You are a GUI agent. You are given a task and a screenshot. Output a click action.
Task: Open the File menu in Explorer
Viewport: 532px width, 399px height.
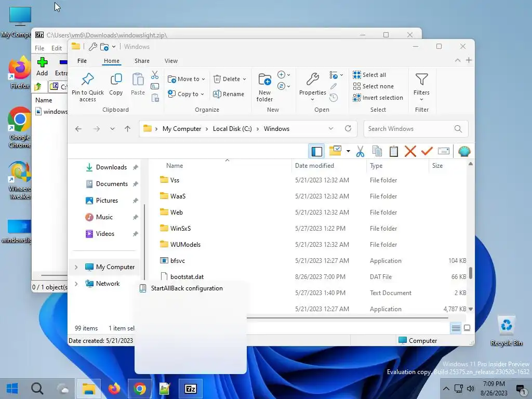(x=82, y=61)
